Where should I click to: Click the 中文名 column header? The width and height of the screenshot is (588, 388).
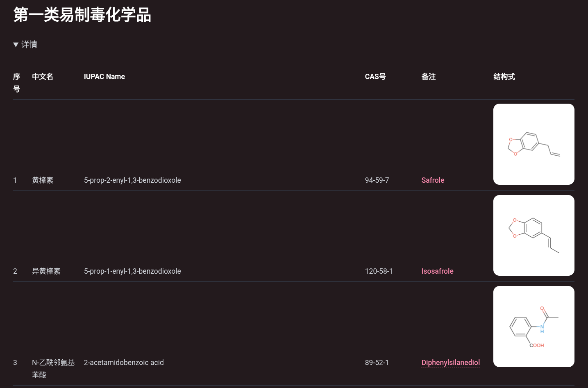click(42, 77)
